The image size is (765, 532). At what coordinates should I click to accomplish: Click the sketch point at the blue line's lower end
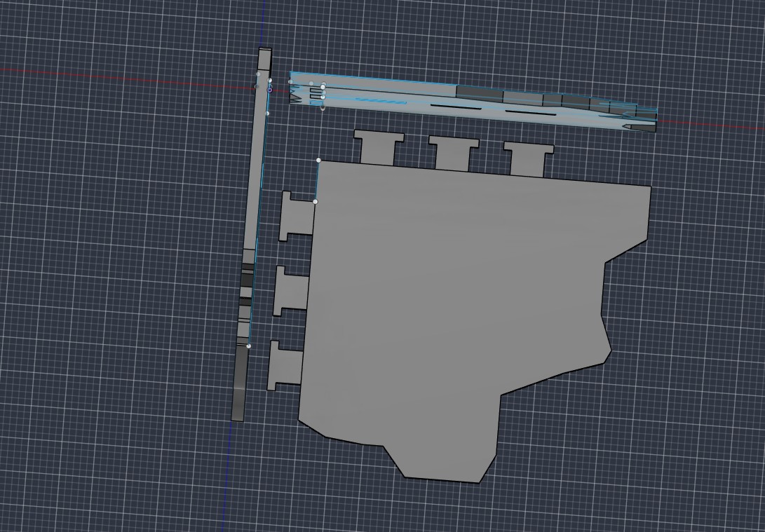click(248, 346)
